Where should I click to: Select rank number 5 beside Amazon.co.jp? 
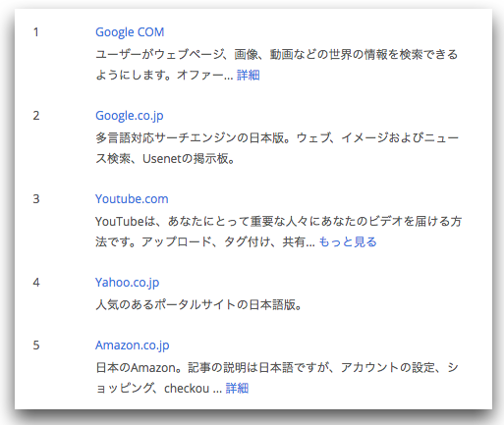click(36, 345)
